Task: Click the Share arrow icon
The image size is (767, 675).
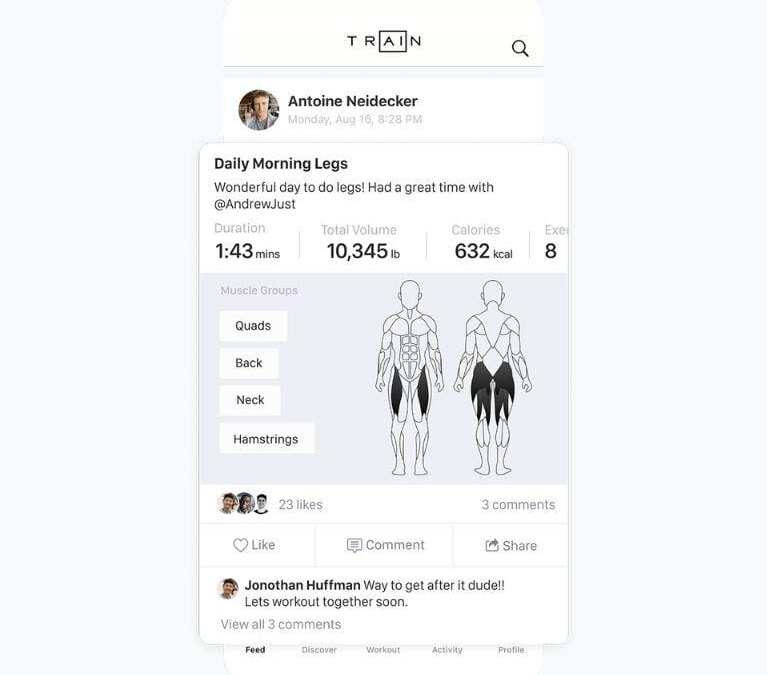Action: click(492, 545)
